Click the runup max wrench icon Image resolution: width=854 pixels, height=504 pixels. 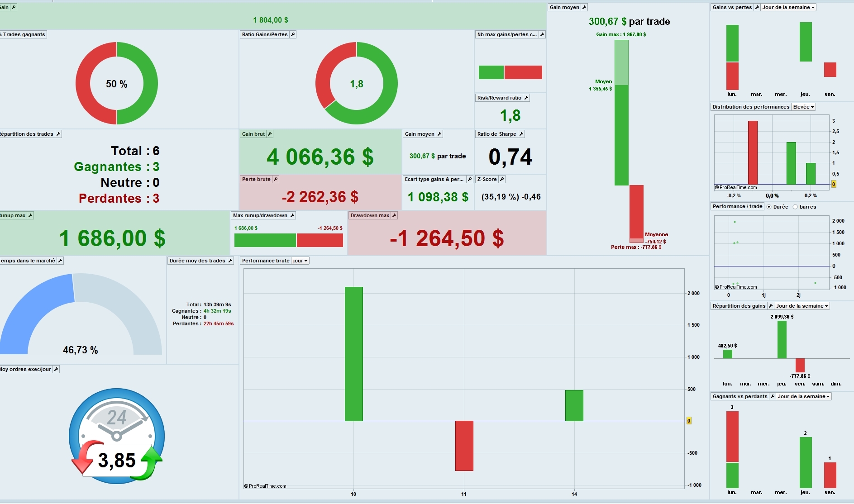(x=30, y=215)
